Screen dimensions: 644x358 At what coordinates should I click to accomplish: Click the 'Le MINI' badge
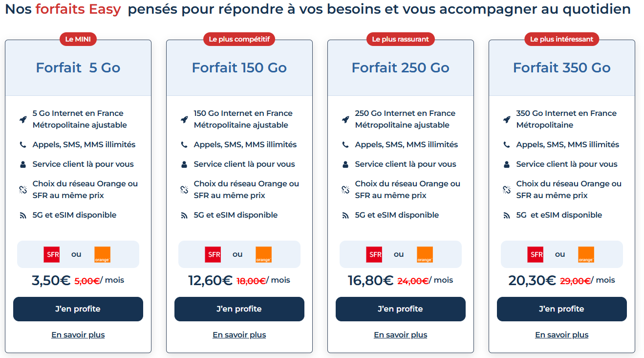point(78,39)
